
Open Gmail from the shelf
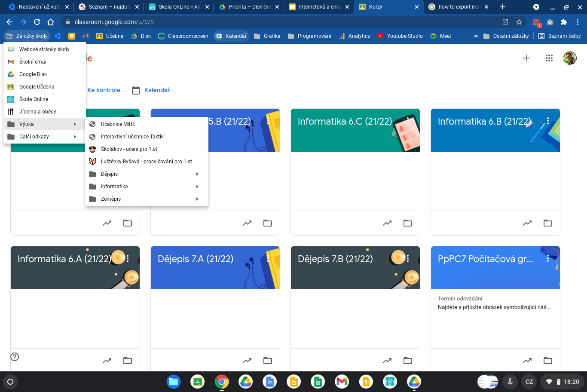(342, 382)
